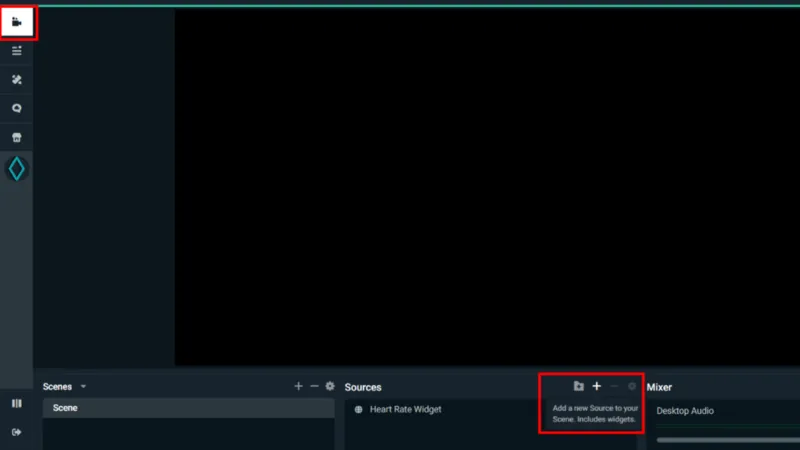800x450 pixels.
Task: Open the Layout Editor sliders icon
Action: click(17, 51)
